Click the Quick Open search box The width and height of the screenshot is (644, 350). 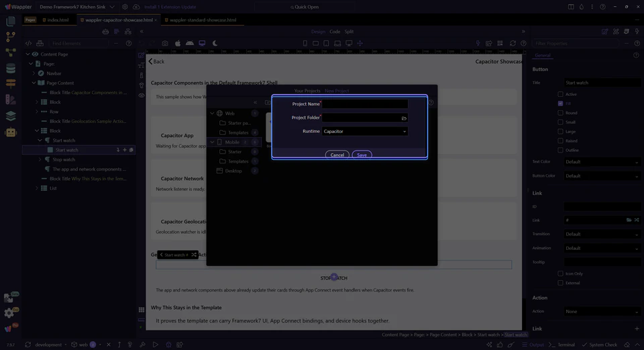[305, 7]
